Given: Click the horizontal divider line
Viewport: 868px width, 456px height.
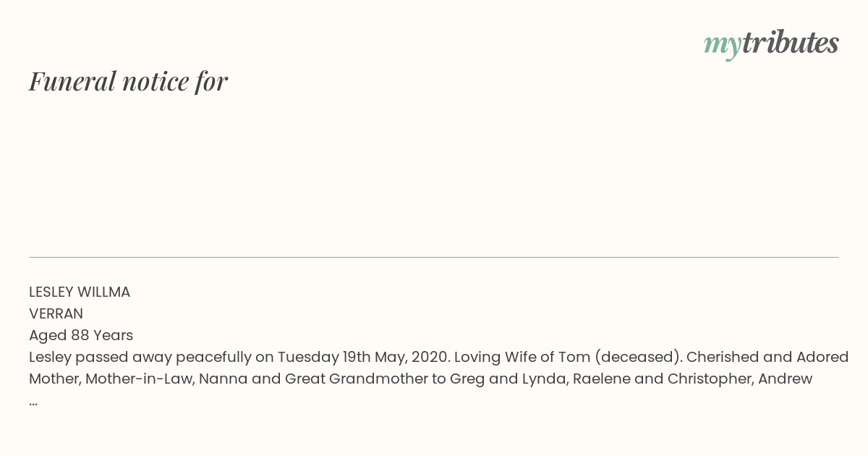Looking at the screenshot, I should tap(434, 257).
